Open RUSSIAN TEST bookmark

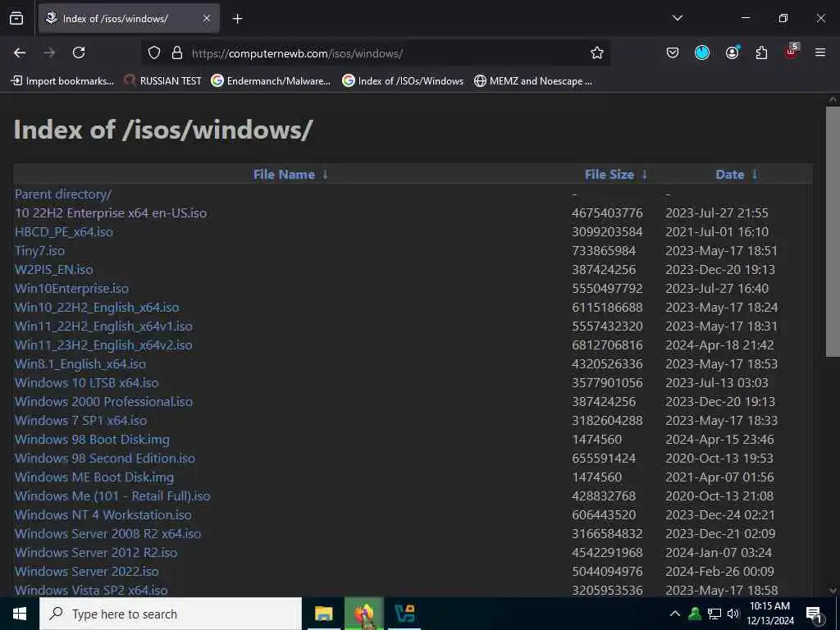[163, 81]
